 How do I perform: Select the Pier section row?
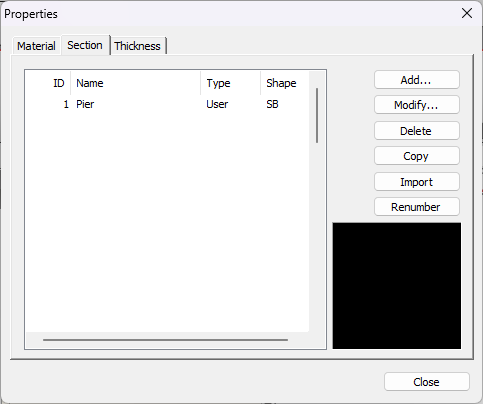168,104
